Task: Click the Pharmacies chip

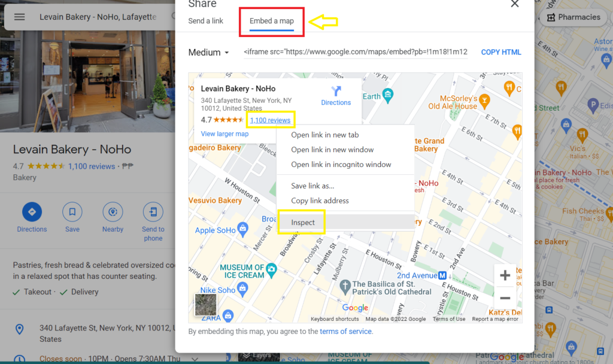Action: [x=573, y=17]
